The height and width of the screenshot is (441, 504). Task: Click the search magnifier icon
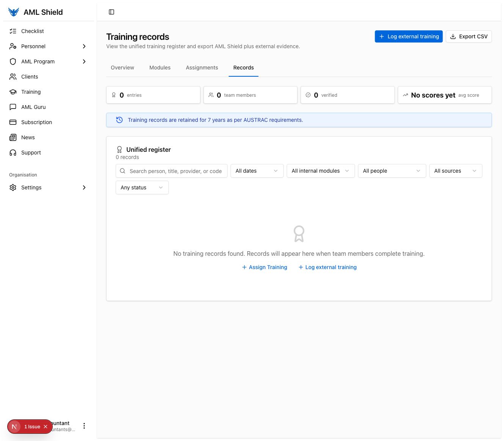point(122,171)
